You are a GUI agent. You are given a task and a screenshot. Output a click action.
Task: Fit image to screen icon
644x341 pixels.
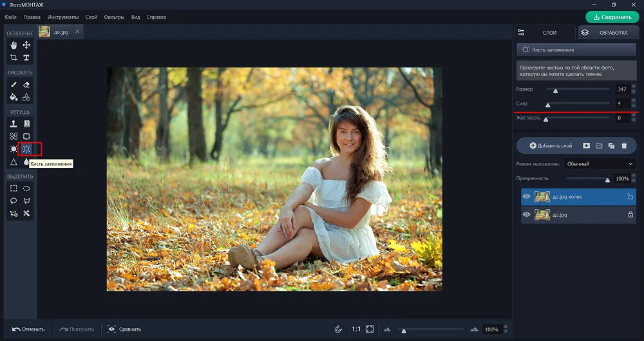(370, 329)
